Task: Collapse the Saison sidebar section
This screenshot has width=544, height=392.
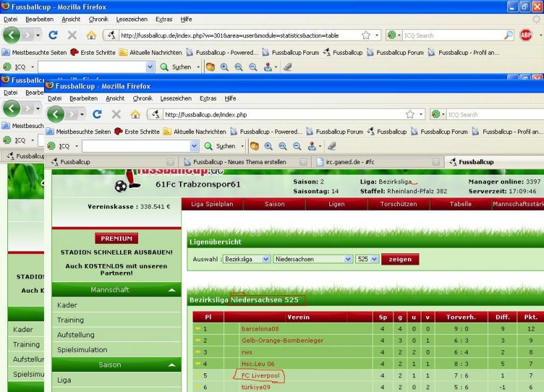Action: 173,365
